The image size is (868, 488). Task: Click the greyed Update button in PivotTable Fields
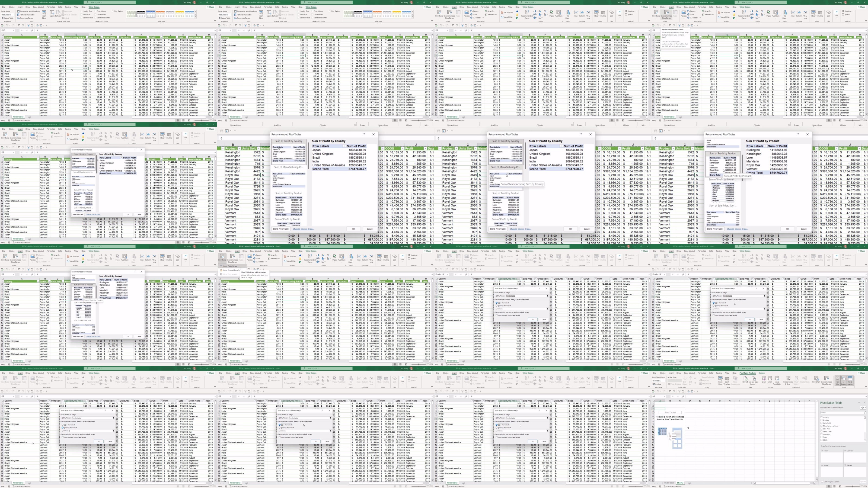pos(863,482)
